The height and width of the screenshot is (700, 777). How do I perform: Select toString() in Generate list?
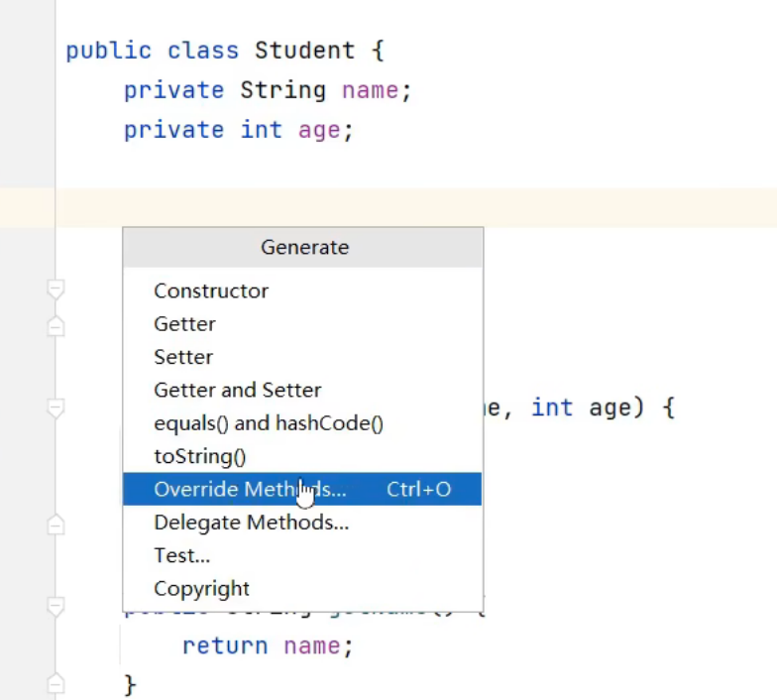[x=303, y=456]
